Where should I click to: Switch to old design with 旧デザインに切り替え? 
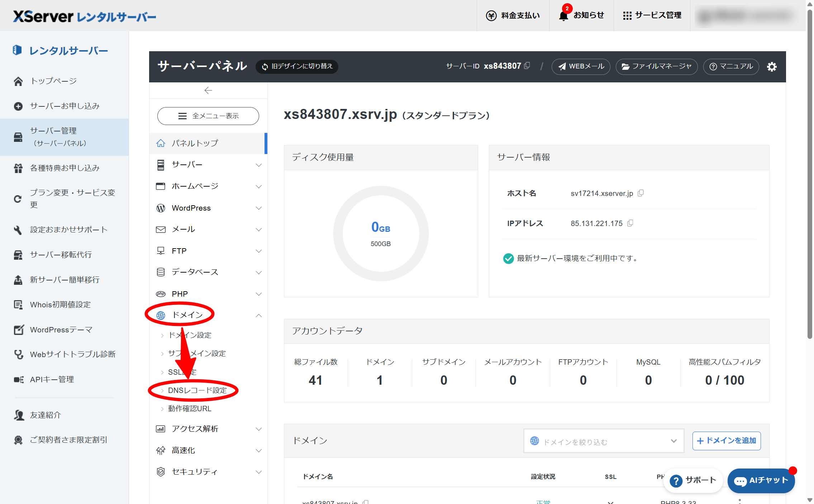tap(297, 66)
